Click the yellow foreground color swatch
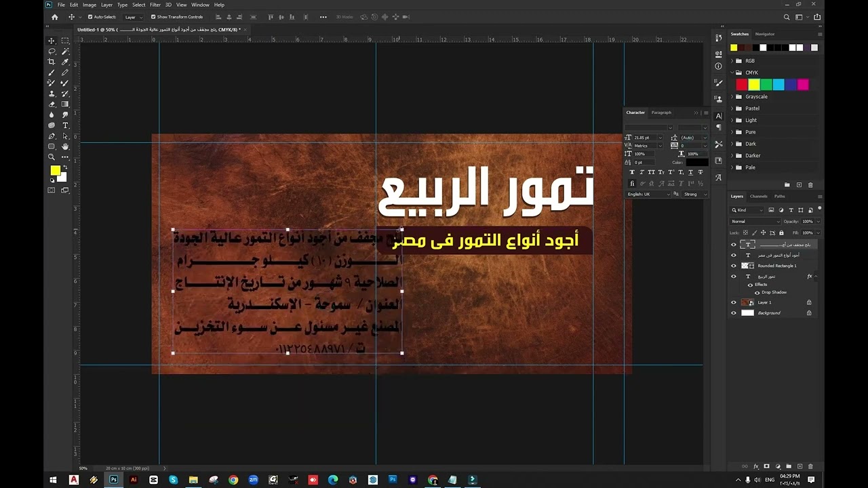The width and height of the screenshot is (868, 488). (x=55, y=170)
